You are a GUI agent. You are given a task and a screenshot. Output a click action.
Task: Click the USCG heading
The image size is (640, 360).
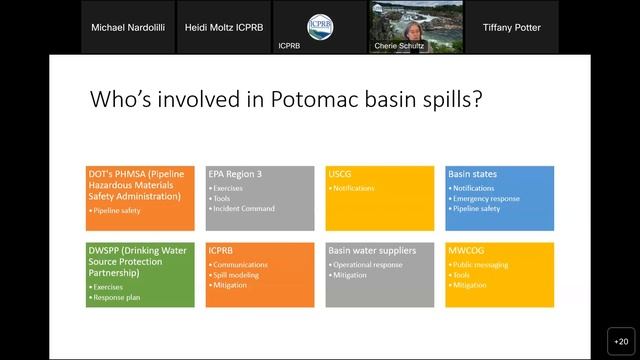340,174
